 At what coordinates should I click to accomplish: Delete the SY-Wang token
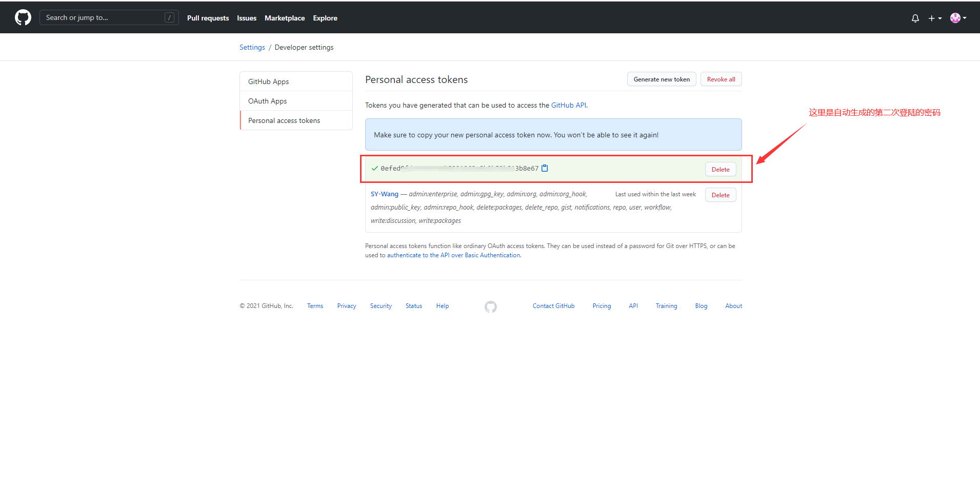[x=721, y=195]
